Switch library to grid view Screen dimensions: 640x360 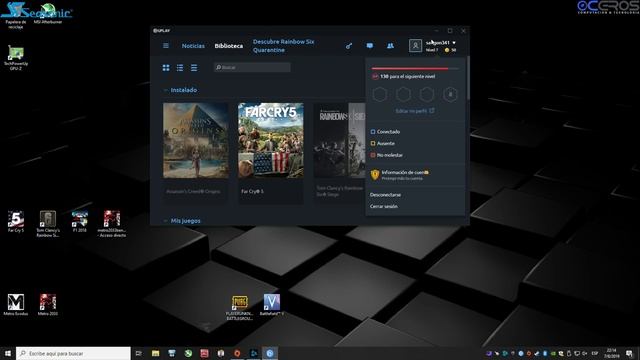click(166, 68)
